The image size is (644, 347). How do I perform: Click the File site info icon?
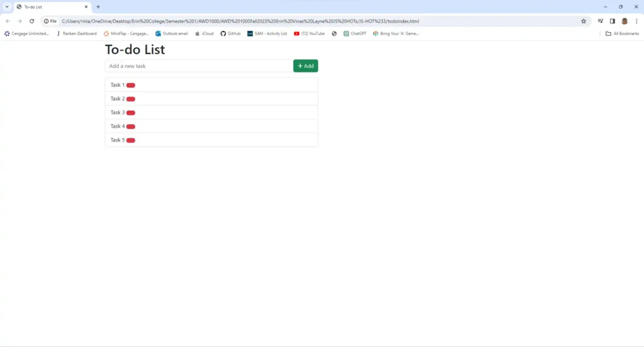pos(50,21)
